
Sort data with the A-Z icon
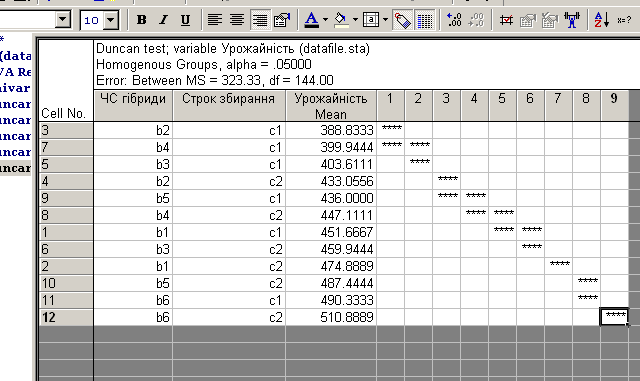602,20
